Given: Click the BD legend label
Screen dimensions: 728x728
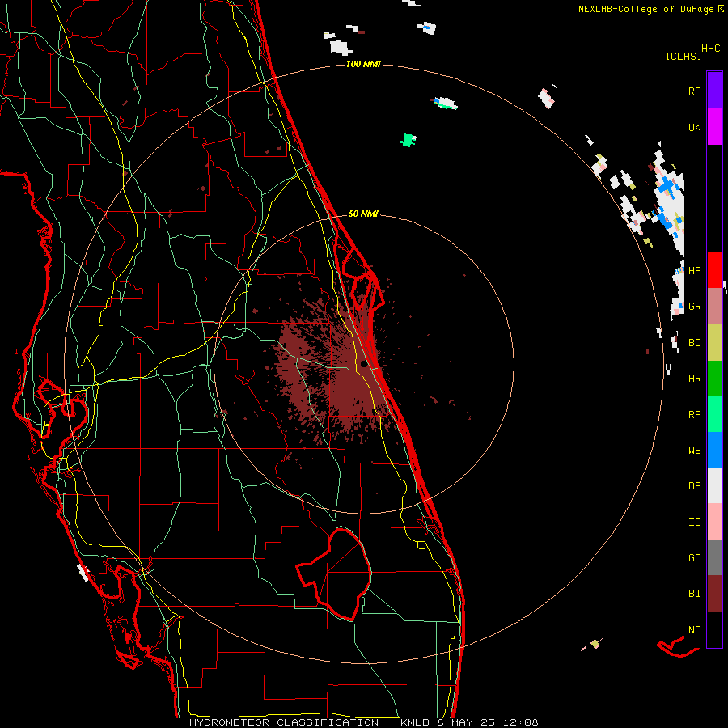Looking at the screenshot, I should (694, 343).
